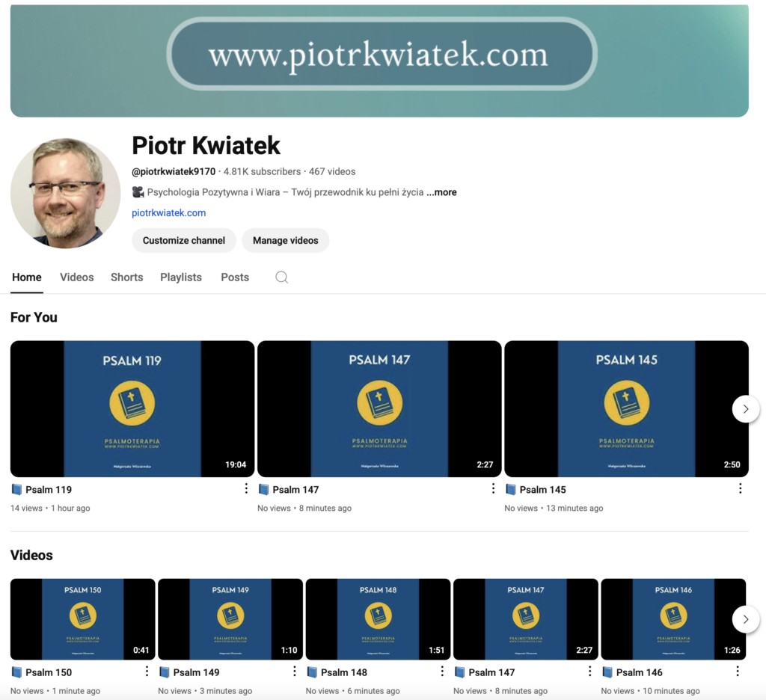Open the three-dot menu for Psalm 119
This screenshot has height=700, width=766.
246,488
